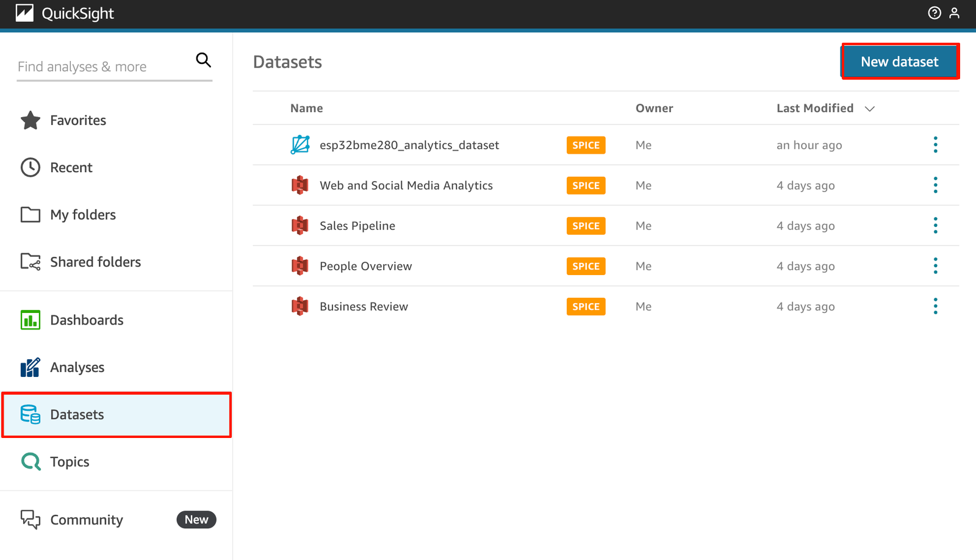976x560 pixels.
Task: Open the help question mark icon
Action: point(934,13)
